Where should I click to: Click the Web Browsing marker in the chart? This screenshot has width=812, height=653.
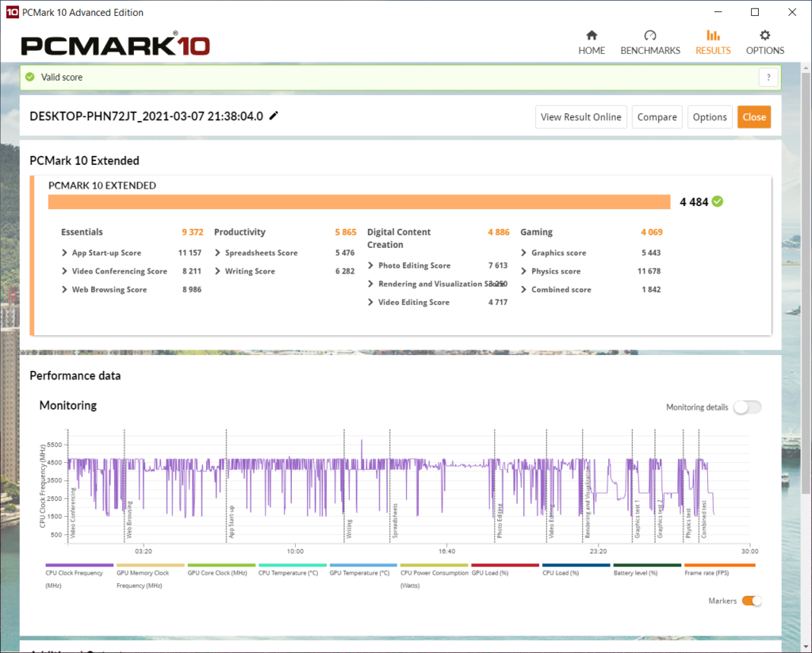(129, 520)
